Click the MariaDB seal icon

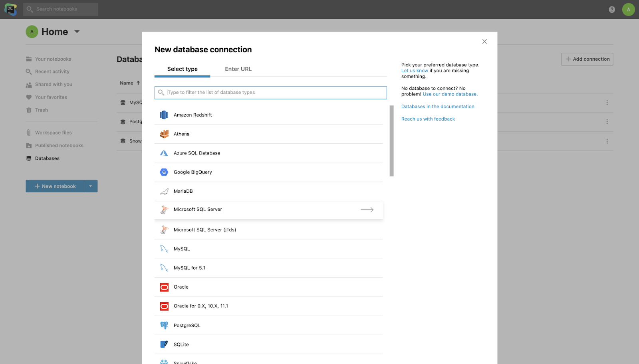tap(164, 192)
